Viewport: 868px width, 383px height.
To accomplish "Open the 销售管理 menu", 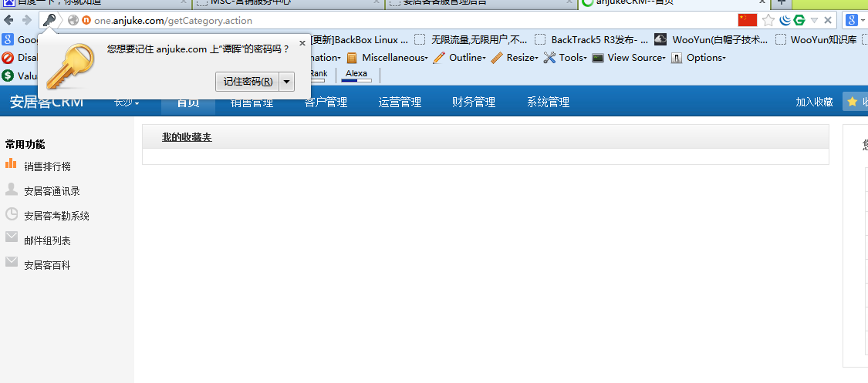I will 252,102.
